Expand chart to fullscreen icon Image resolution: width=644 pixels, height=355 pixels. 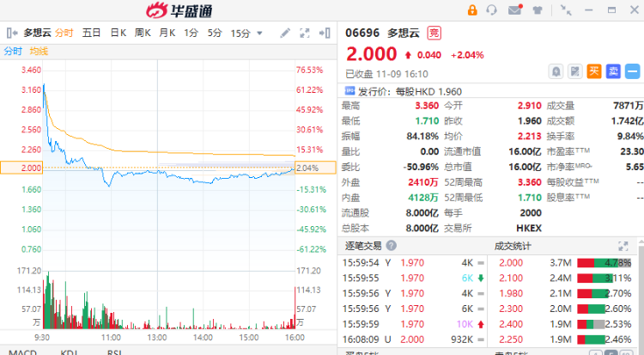[304, 33]
